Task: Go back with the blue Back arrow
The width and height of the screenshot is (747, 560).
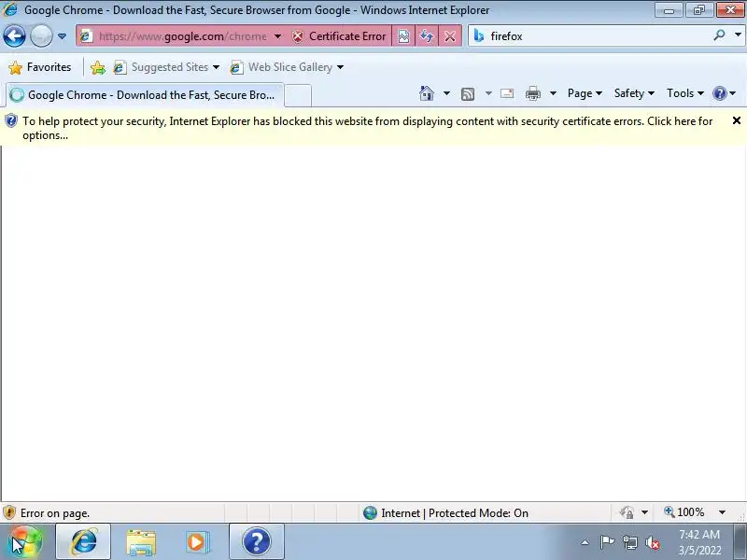Action: 14,36
